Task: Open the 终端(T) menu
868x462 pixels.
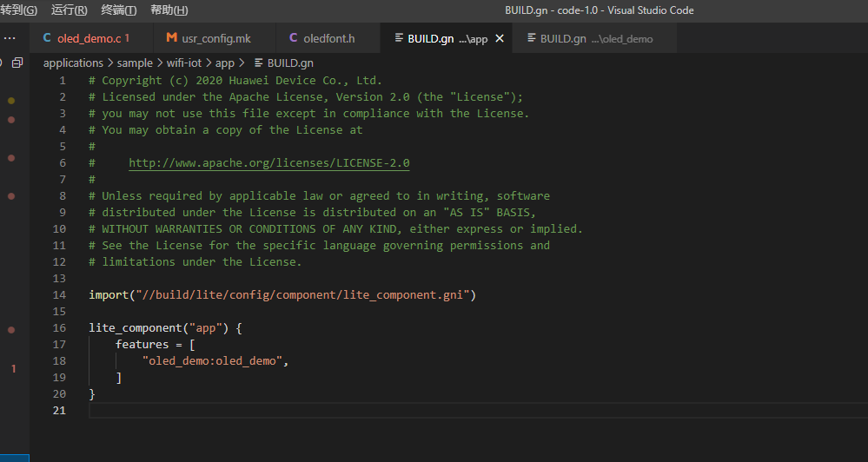Action: 118,10
